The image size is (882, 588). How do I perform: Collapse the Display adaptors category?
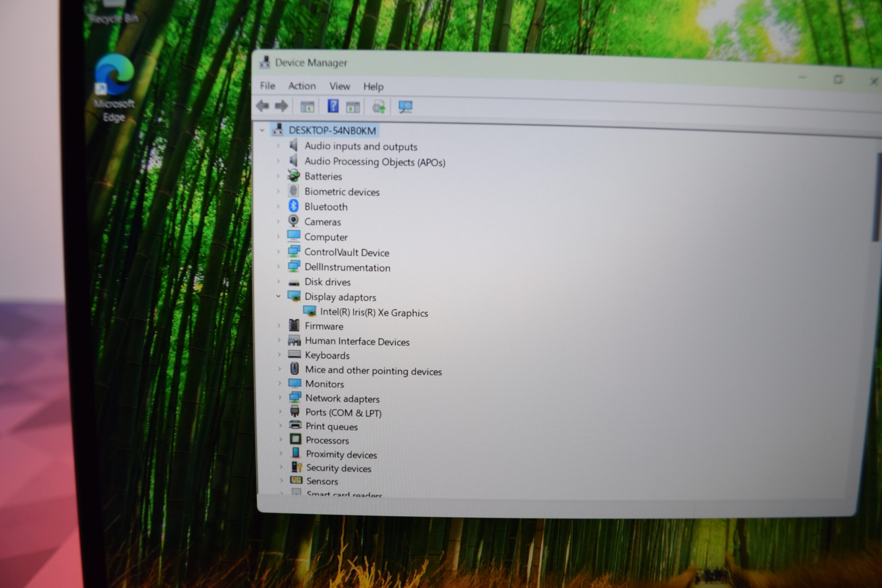click(278, 296)
